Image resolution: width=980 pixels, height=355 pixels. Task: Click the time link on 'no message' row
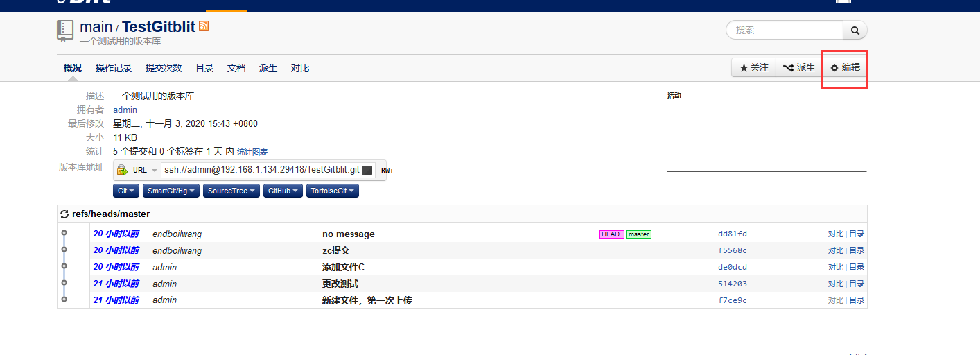pos(116,234)
